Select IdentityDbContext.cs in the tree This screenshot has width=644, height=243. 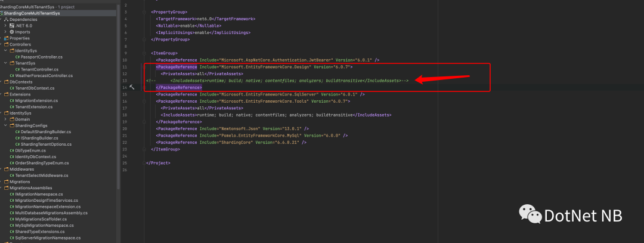click(x=35, y=156)
